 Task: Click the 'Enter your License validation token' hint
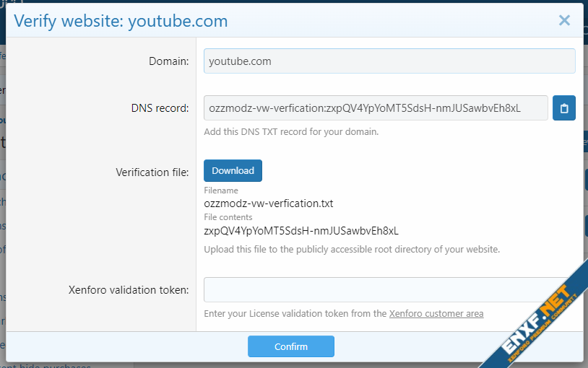tap(296, 314)
